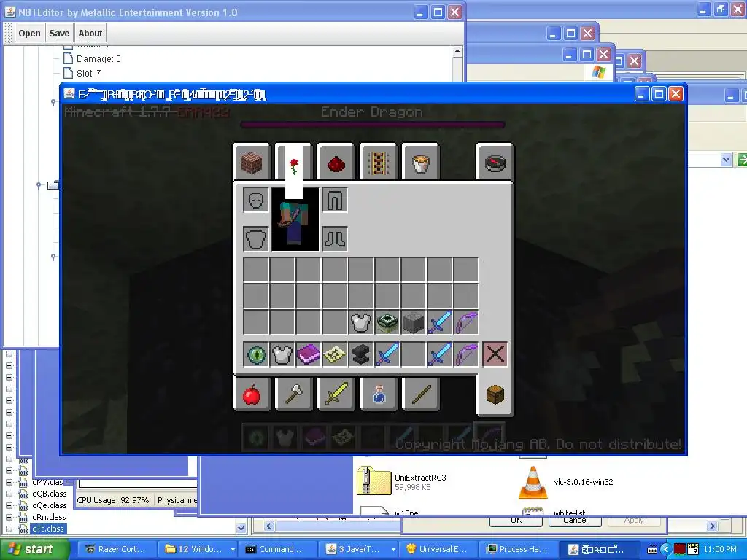Expand the 12 Windows Explorer taskbar group

198,549
